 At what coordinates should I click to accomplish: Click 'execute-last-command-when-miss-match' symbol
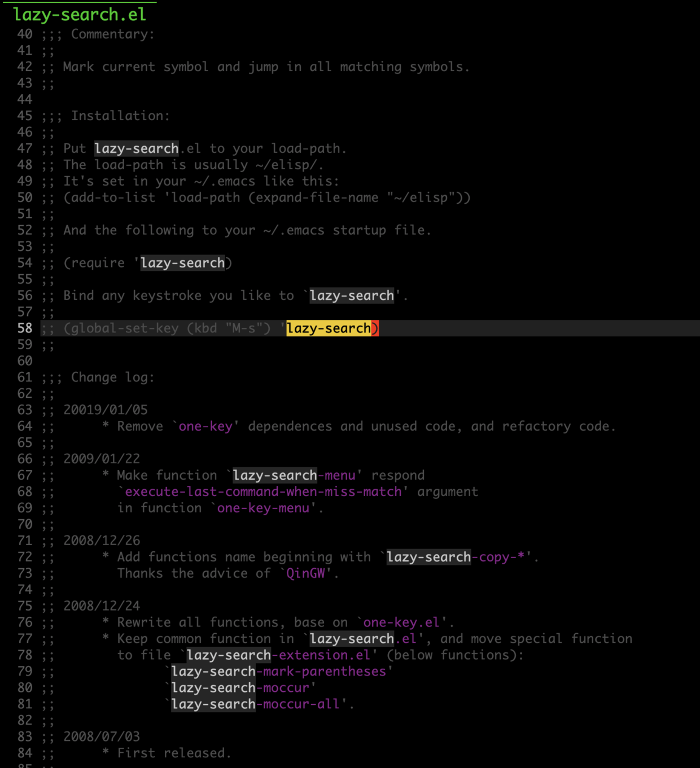[263, 492]
